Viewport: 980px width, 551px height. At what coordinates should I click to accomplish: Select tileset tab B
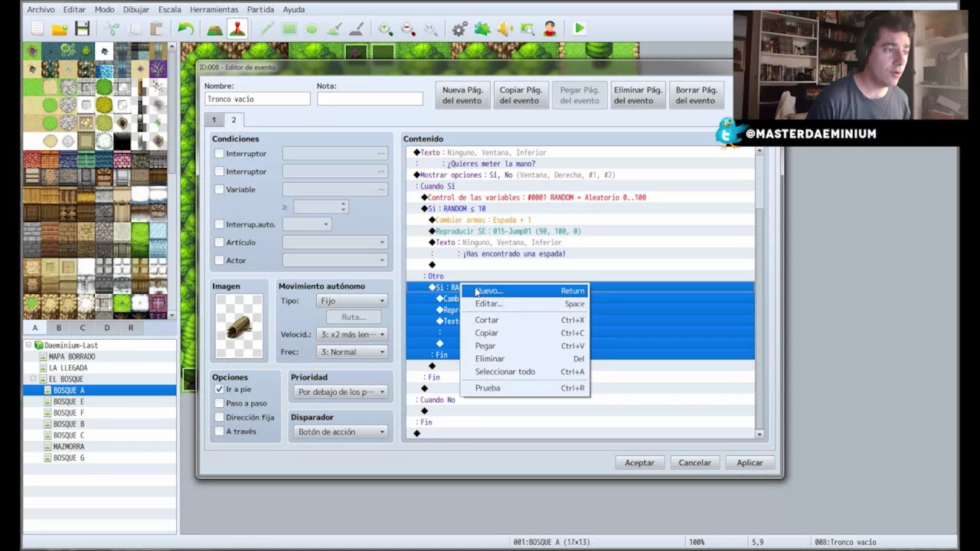tap(59, 328)
